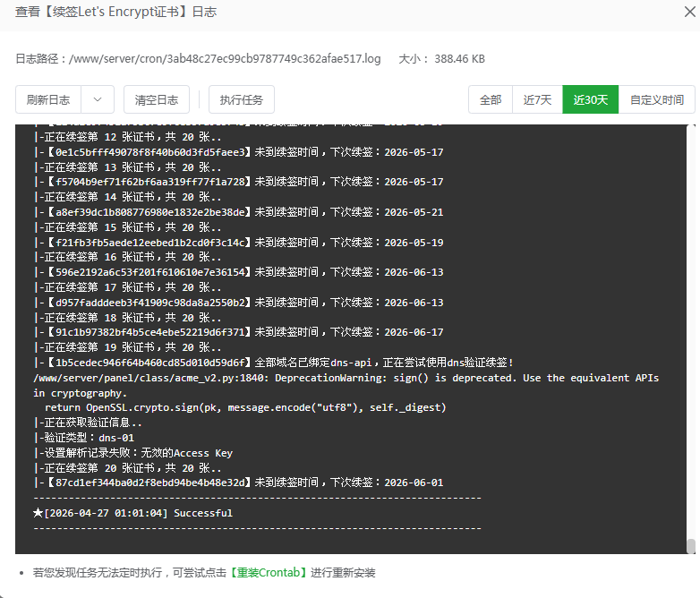
Task: Select the 近30天 time filter tab
Action: pos(590,99)
